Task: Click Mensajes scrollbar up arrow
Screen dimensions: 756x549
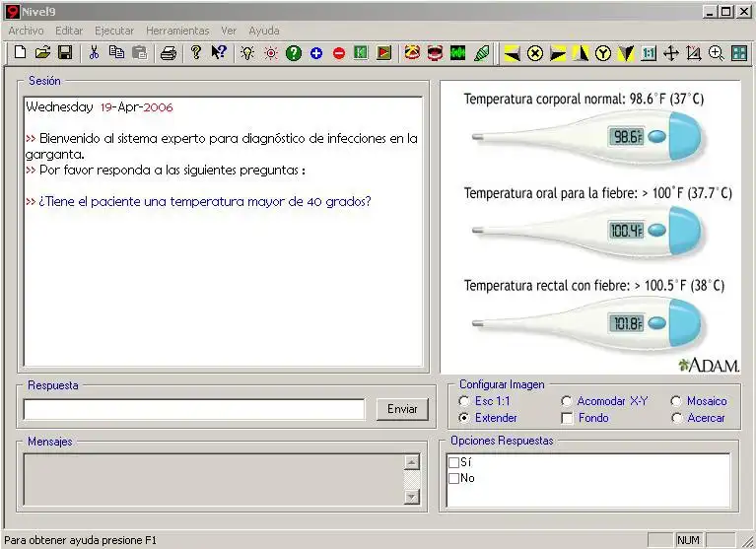Action: pyautogui.click(x=412, y=462)
